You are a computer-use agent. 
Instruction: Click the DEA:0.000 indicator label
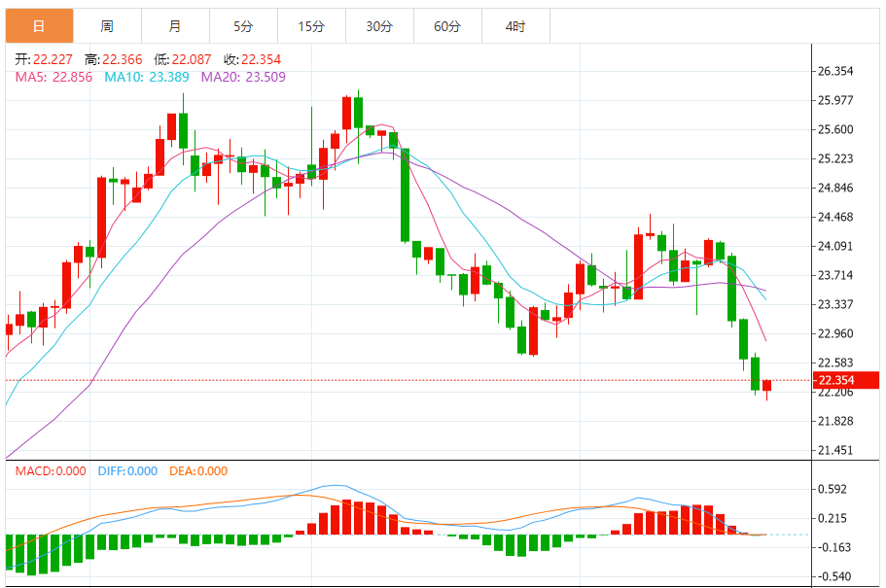point(198,471)
